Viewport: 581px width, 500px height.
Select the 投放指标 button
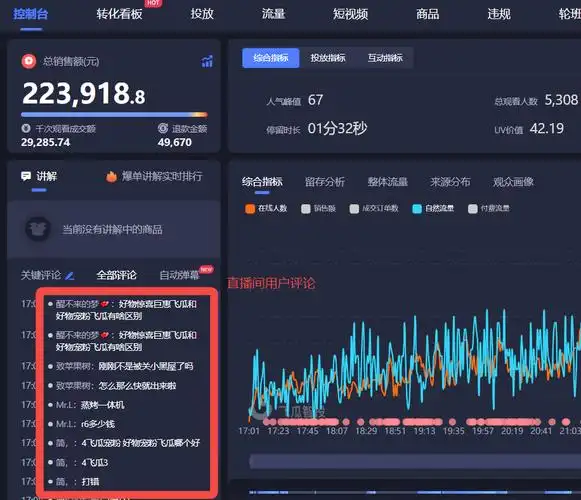(x=328, y=58)
